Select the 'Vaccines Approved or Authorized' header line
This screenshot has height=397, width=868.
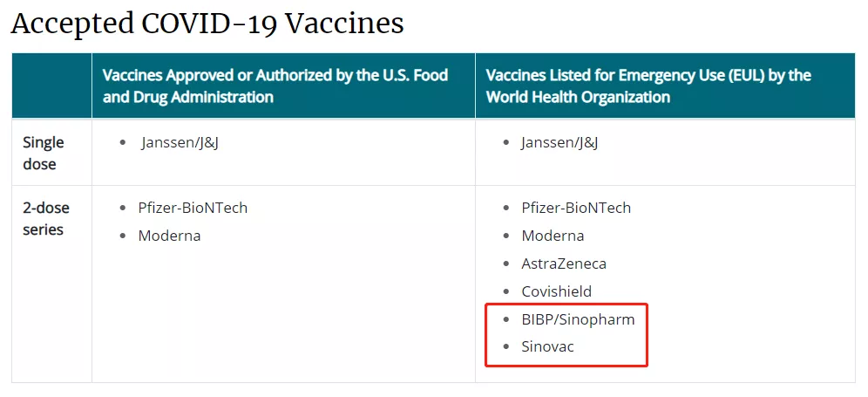(x=275, y=75)
